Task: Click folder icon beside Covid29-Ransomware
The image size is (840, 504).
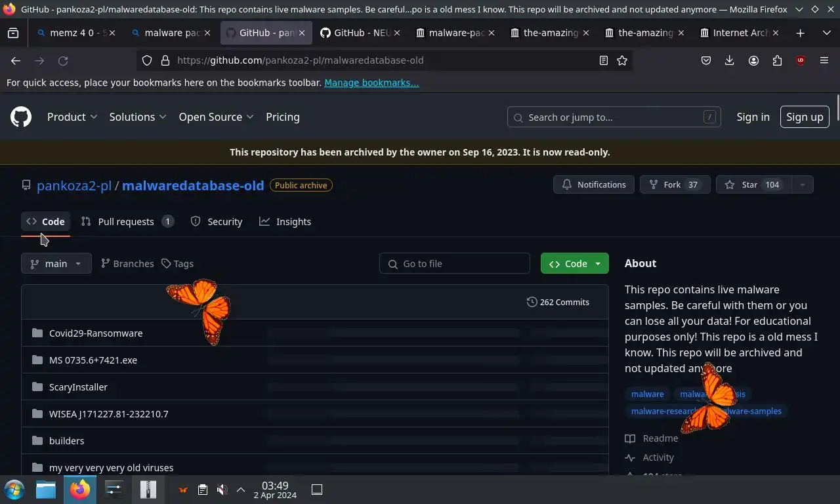Action: click(37, 333)
